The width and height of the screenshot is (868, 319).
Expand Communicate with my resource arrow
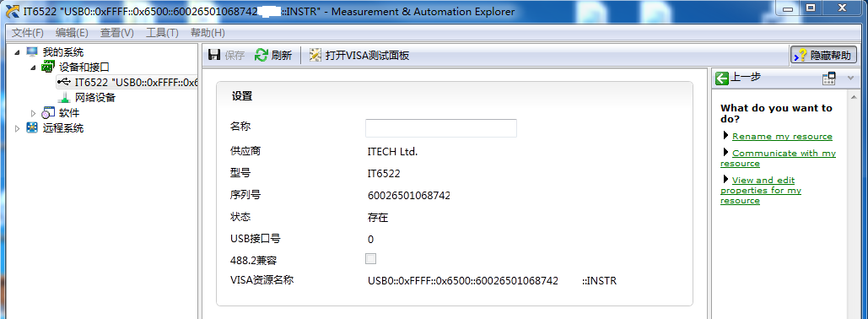click(x=725, y=152)
